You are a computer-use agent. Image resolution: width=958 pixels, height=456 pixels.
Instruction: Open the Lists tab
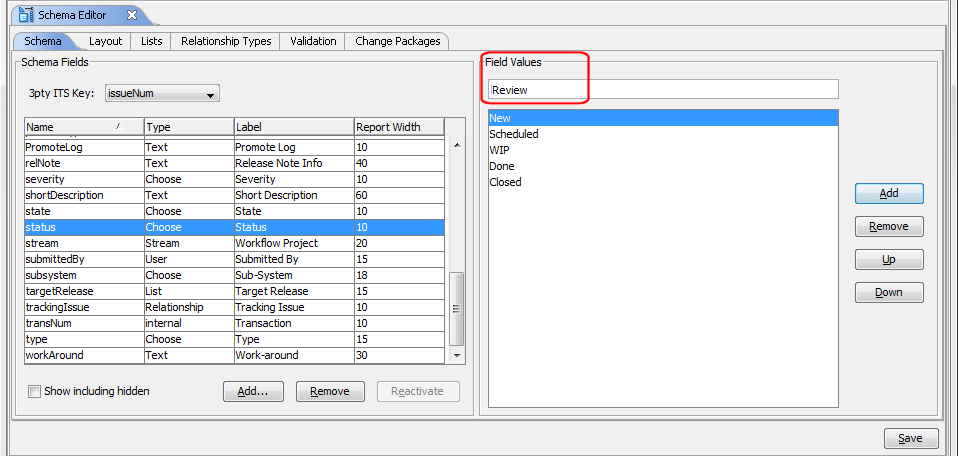pyautogui.click(x=152, y=41)
